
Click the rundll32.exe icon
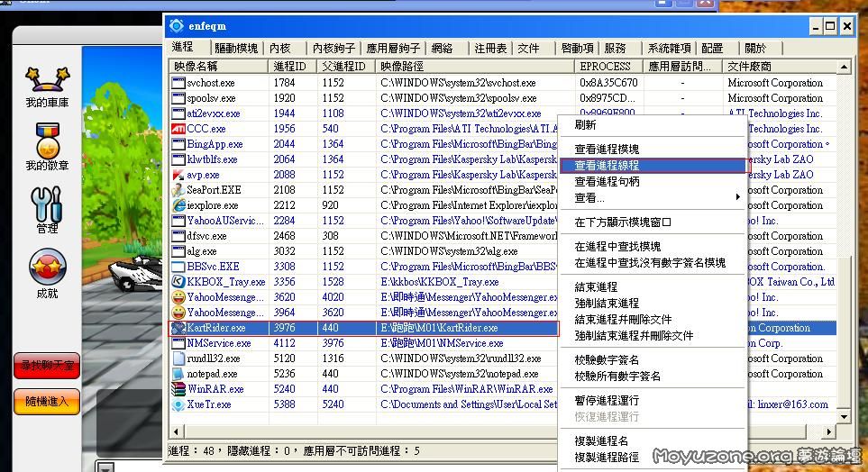[x=178, y=359]
